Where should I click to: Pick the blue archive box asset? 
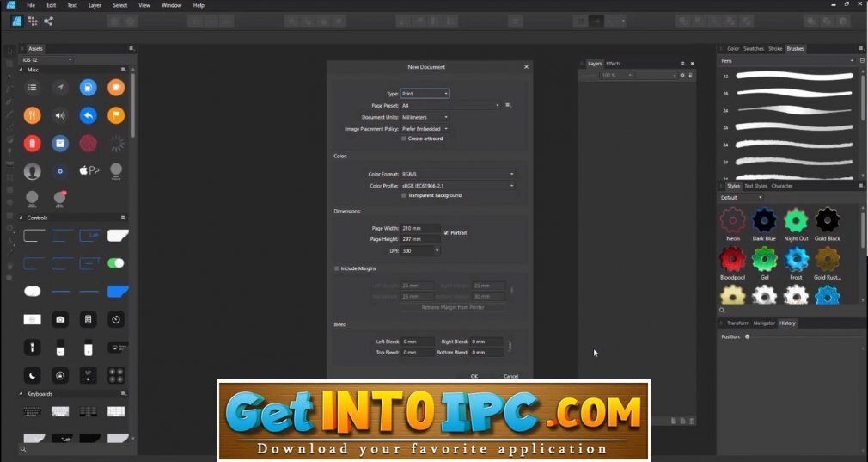click(x=60, y=144)
